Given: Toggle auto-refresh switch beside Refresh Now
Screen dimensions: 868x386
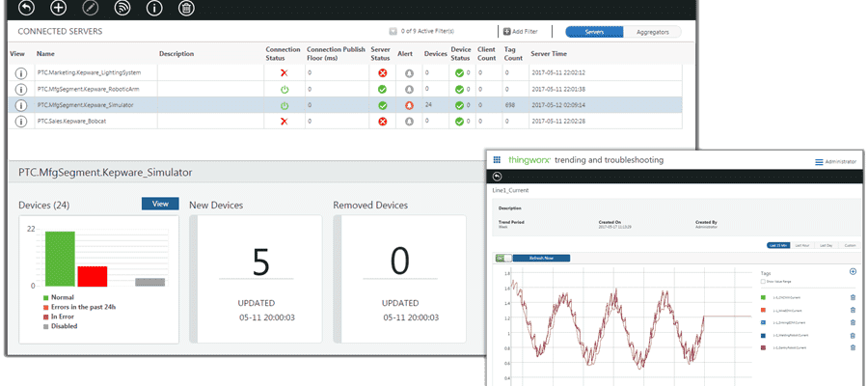Looking at the screenshot, I should [x=503, y=258].
